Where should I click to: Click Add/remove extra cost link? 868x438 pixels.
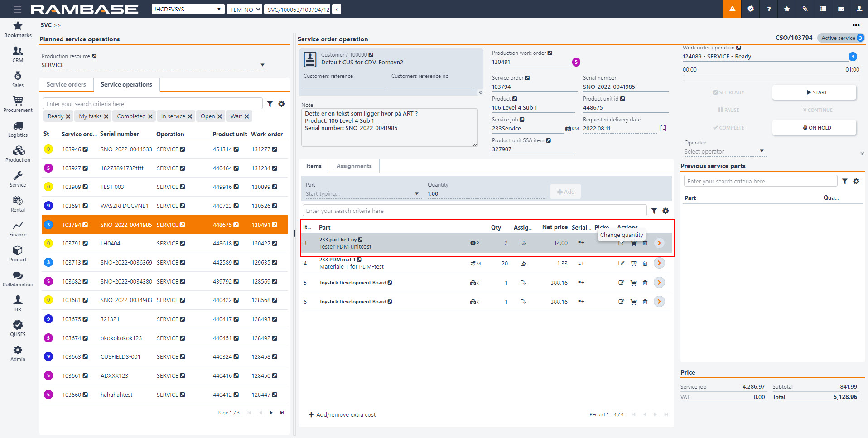pos(342,414)
